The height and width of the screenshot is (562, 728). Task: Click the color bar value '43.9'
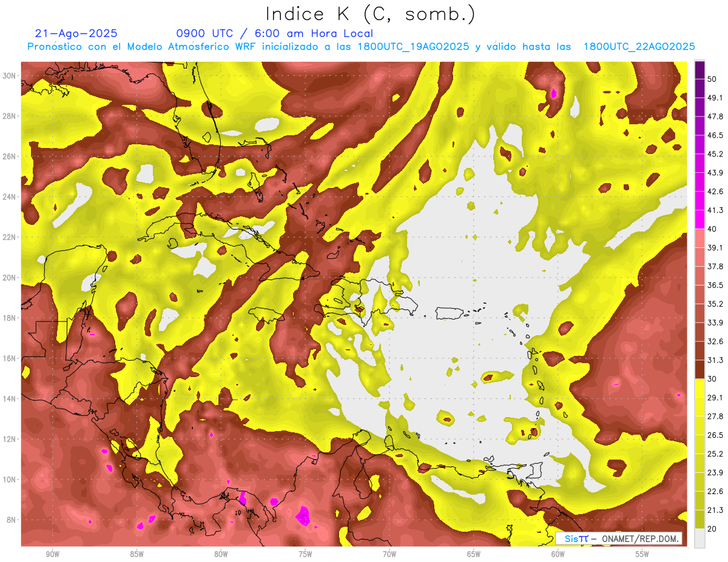coord(715,173)
